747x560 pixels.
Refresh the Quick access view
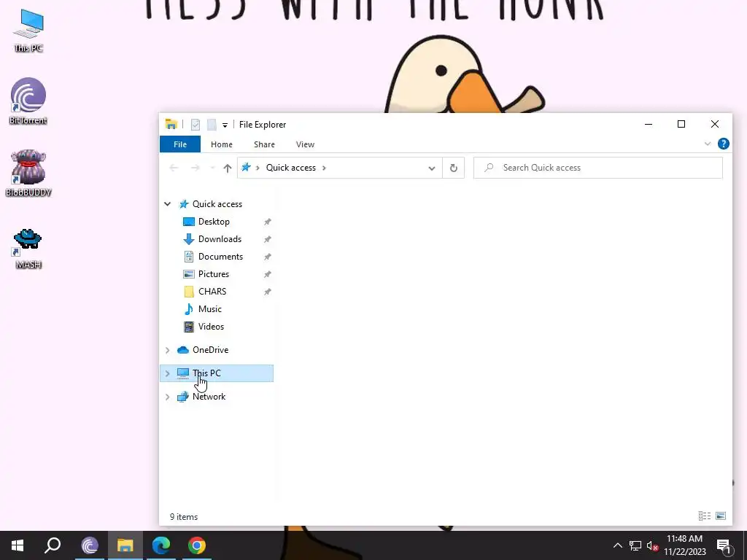tap(454, 168)
